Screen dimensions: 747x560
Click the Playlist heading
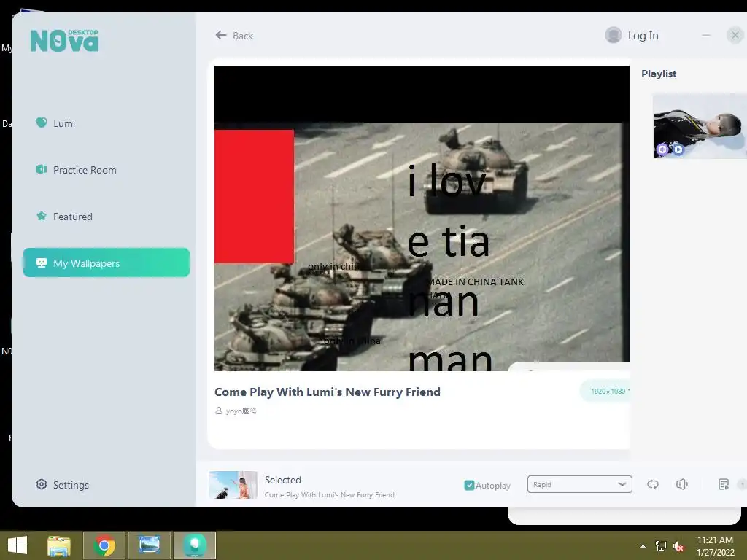(x=659, y=74)
